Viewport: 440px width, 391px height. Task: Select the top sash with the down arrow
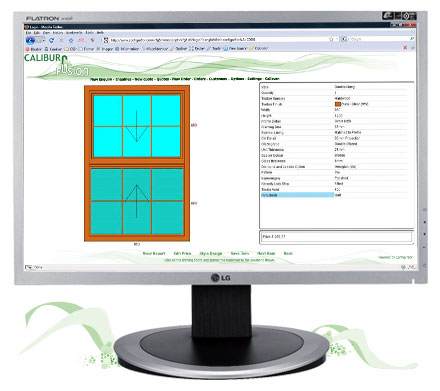[137, 126]
